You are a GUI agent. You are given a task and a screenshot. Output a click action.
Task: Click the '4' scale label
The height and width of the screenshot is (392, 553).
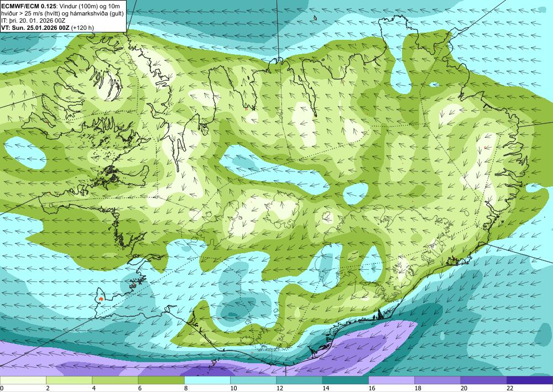point(94,388)
